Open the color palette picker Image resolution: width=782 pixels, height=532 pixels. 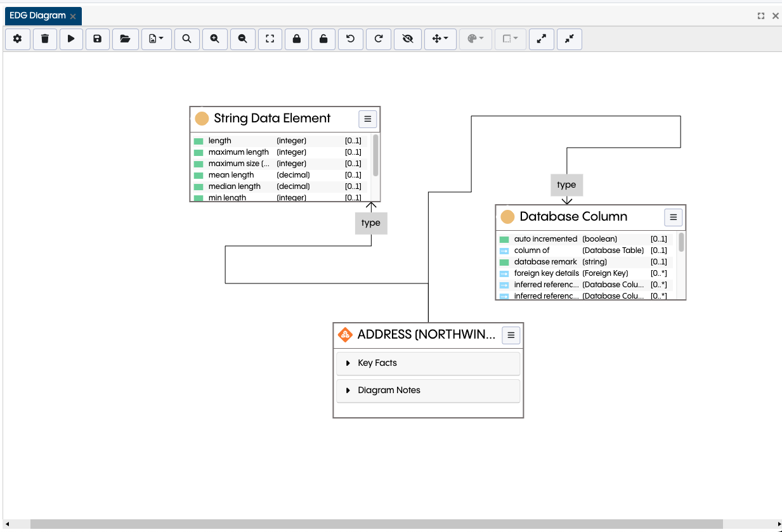(474, 39)
